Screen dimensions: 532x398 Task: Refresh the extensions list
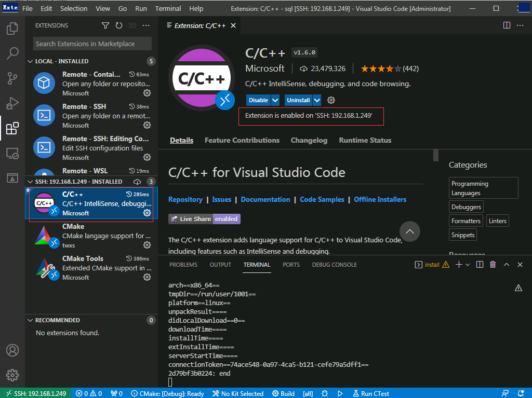119,25
